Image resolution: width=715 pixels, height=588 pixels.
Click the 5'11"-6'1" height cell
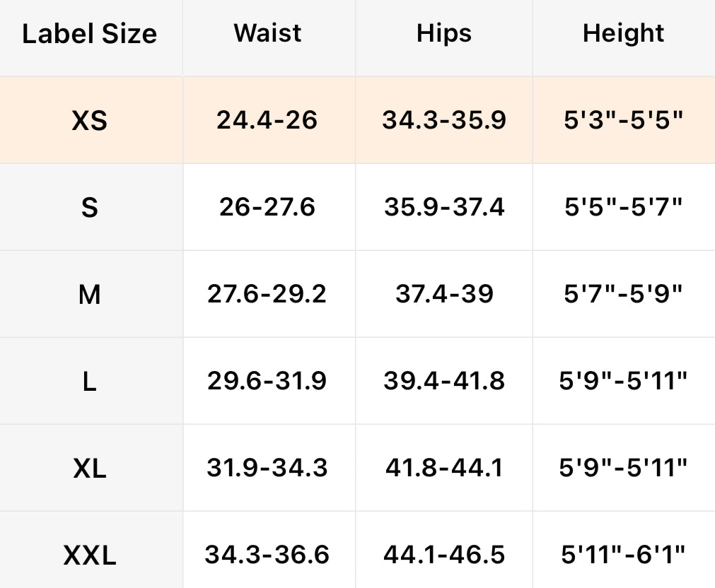[623, 555]
